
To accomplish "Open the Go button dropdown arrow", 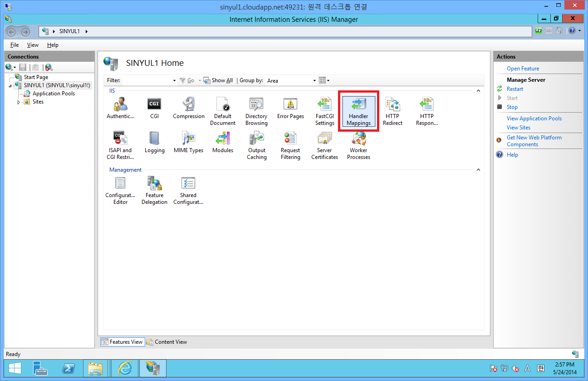I will (x=200, y=81).
